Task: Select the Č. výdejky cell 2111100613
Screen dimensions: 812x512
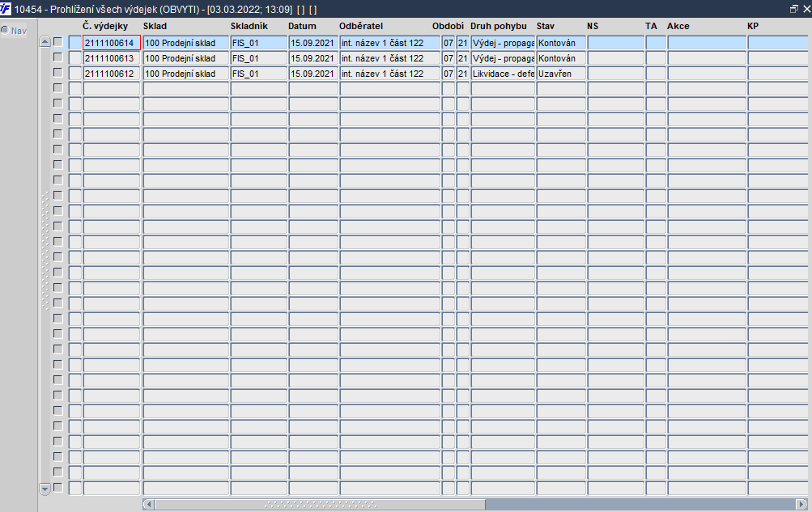Action: (x=112, y=58)
